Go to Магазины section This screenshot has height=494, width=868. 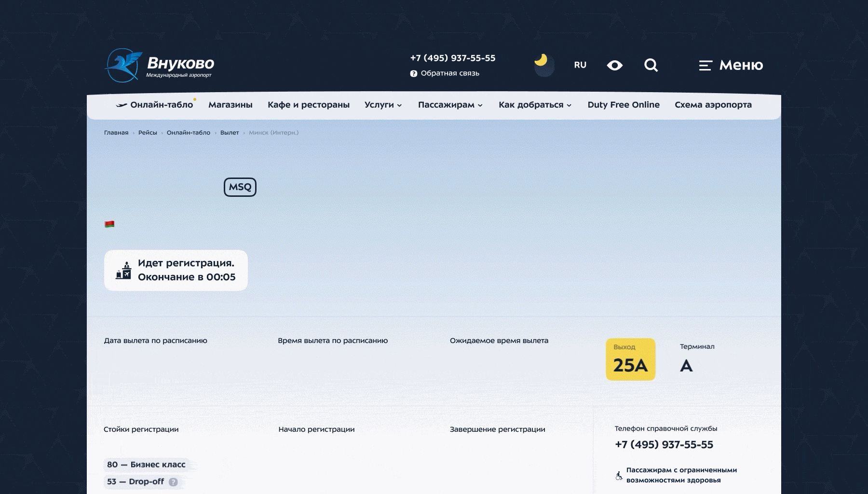(230, 105)
